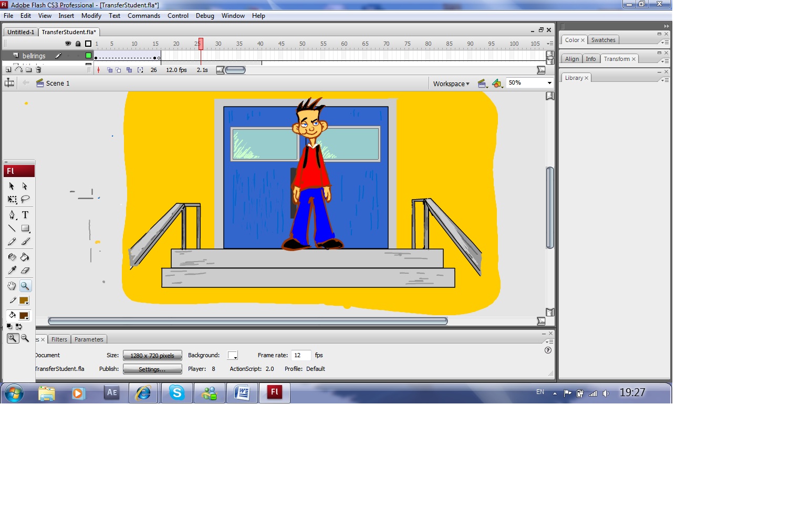812x508 pixels.
Task: Toggle lock for all layers
Action: 78,44
